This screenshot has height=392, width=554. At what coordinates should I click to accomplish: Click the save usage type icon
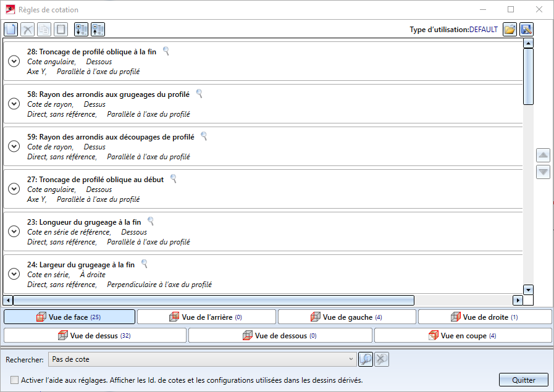(x=526, y=29)
